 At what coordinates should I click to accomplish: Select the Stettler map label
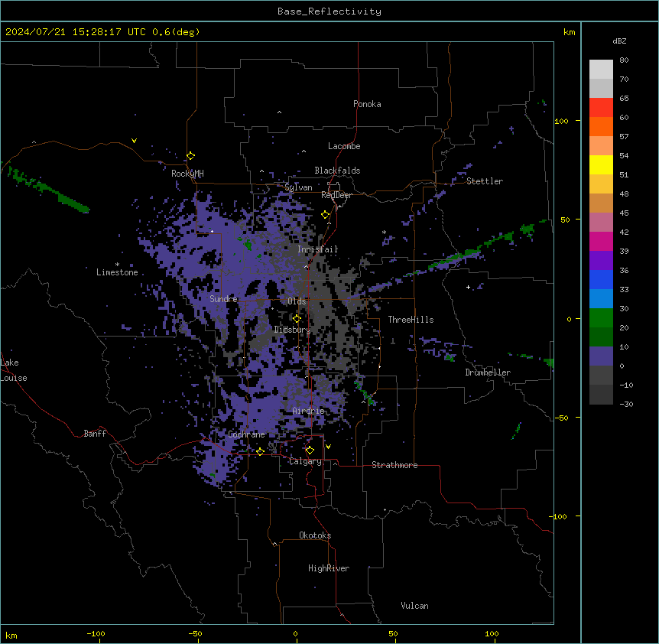pos(485,181)
